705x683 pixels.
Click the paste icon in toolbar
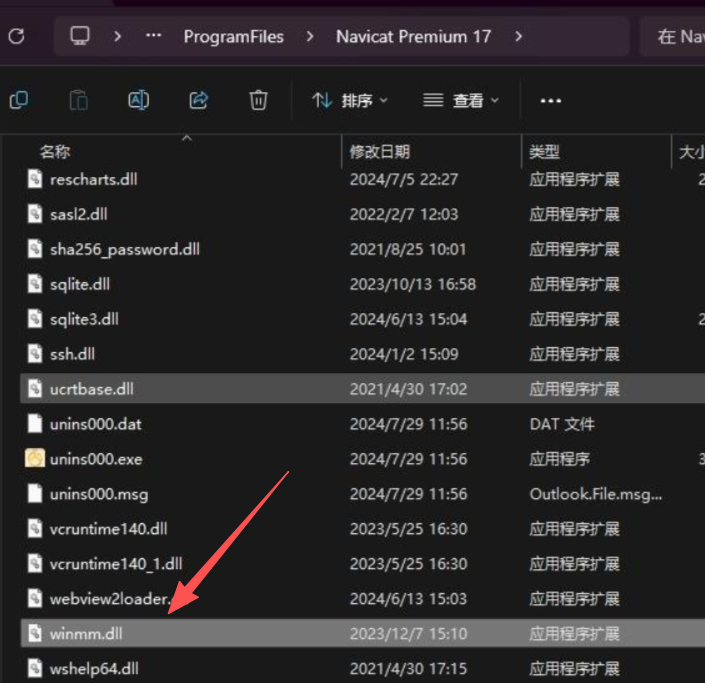(x=78, y=100)
